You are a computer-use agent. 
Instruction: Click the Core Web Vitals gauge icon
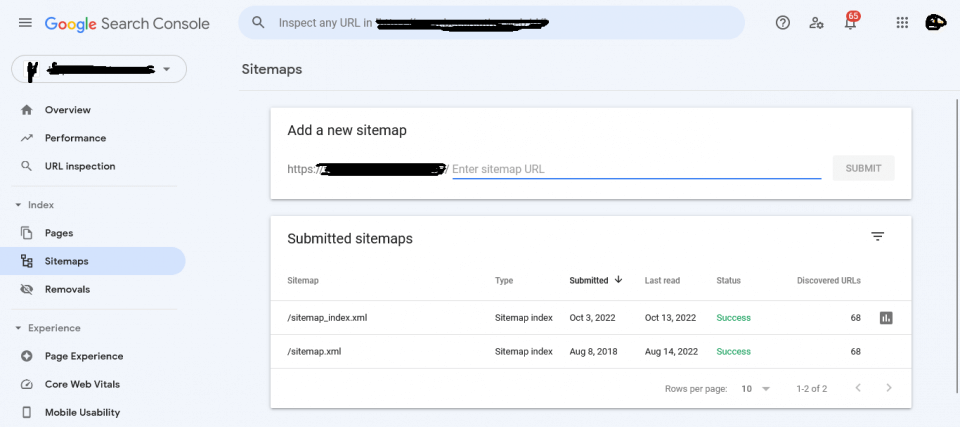26,384
